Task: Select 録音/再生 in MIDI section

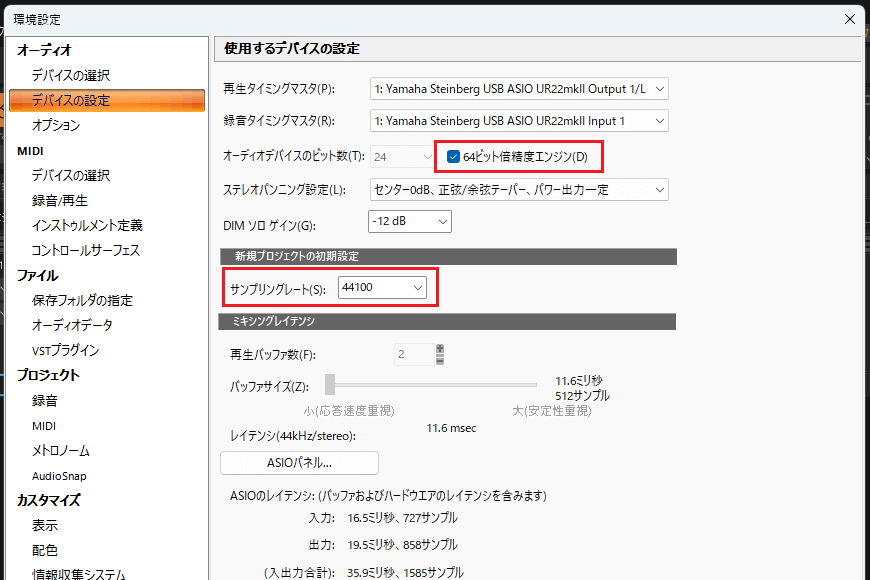Action: [x=59, y=200]
